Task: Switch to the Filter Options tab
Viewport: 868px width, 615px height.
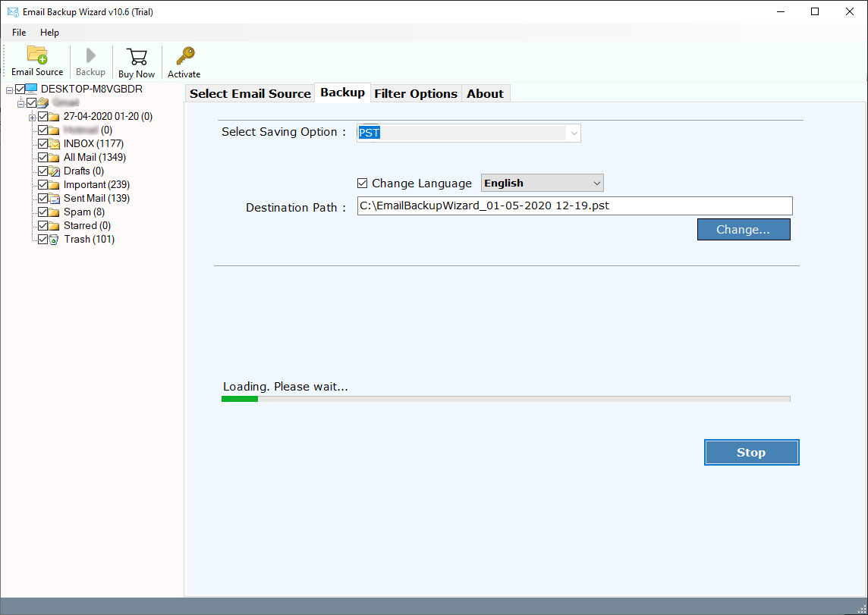Action: pyautogui.click(x=416, y=93)
